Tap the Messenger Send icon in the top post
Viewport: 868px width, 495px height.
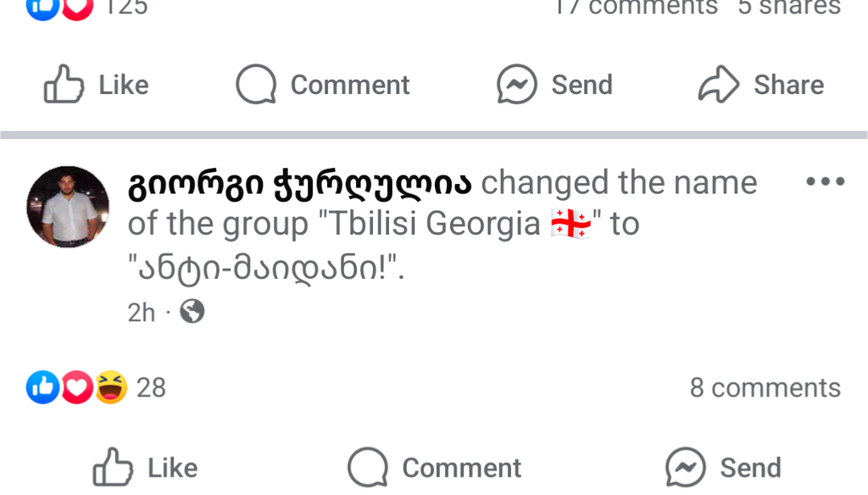point(516,85)
